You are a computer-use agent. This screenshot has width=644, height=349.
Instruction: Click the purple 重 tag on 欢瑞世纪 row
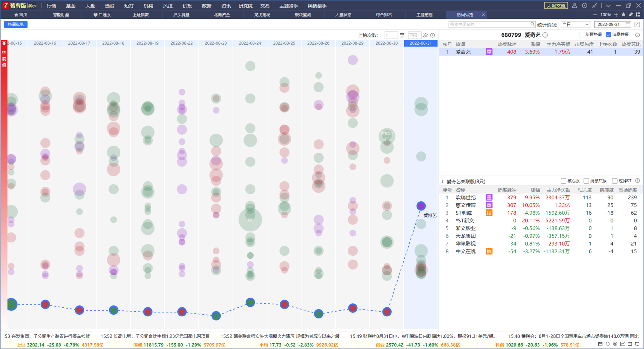[489, 197]
